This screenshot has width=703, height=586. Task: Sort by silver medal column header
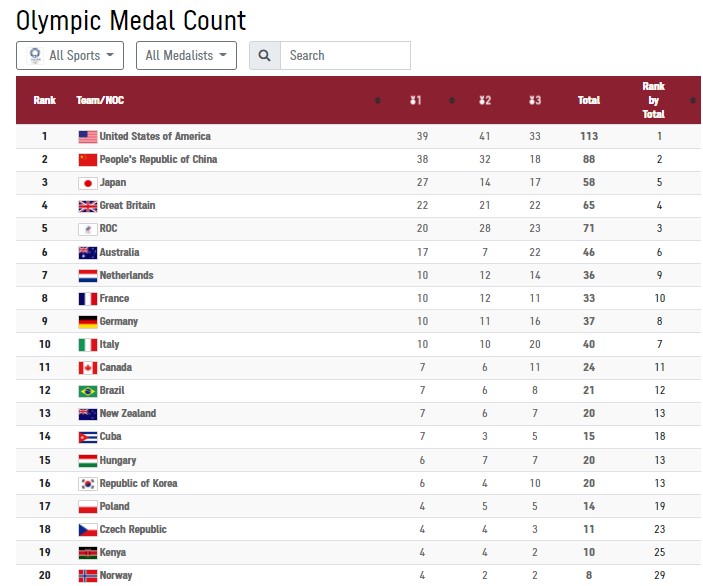(x=484, y=100)
